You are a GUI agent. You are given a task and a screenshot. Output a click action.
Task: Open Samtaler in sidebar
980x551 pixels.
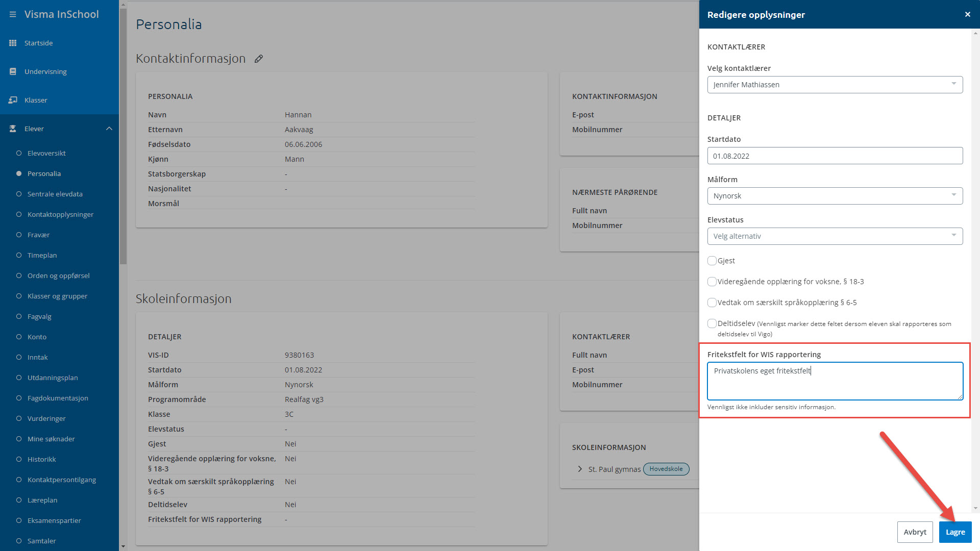click(x=41, y=541)
